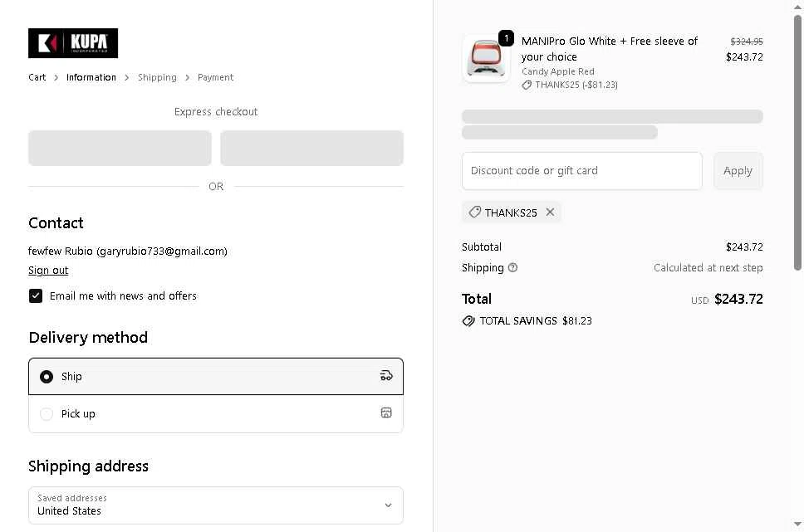Select the Information breadcrumb step
This screenshot has width=804, height=532.
[x=91, y=77]
